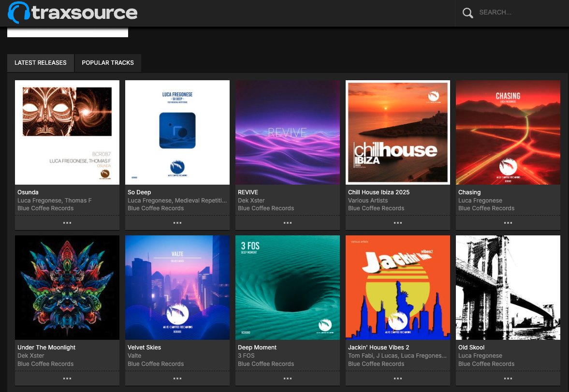Open more options for Deep Moment release
Image resolution: width=569 pixels, height=392 pixels.
(288, 378)
